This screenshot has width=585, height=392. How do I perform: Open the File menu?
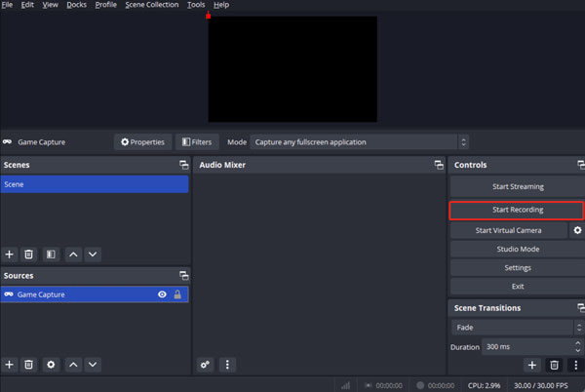coord(7,5)
